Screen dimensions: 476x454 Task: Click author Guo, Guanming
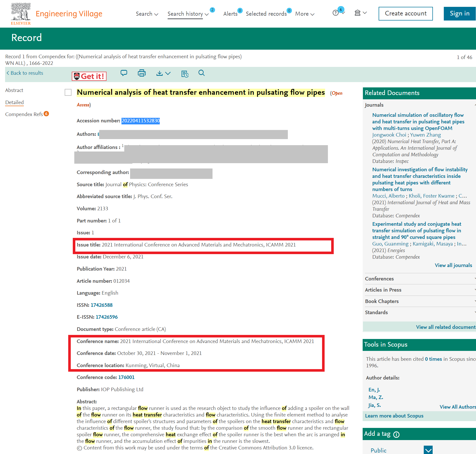pos(390,244)
